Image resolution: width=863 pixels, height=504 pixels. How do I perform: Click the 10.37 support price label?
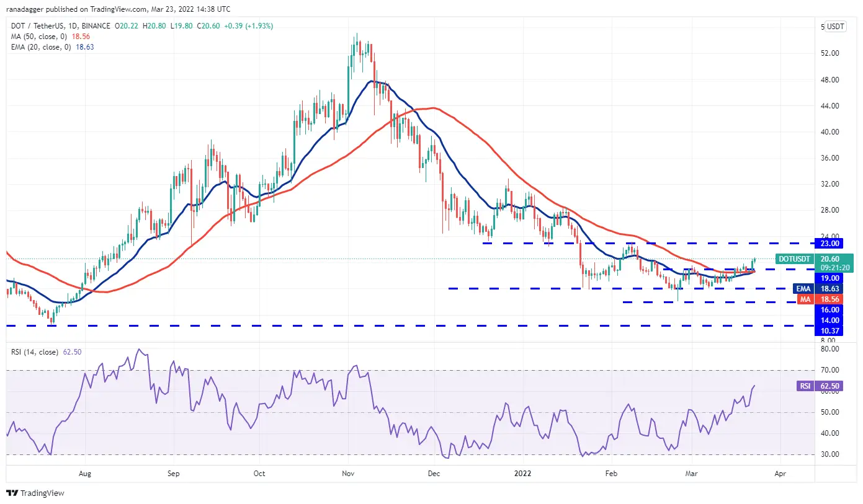(829, 330)
